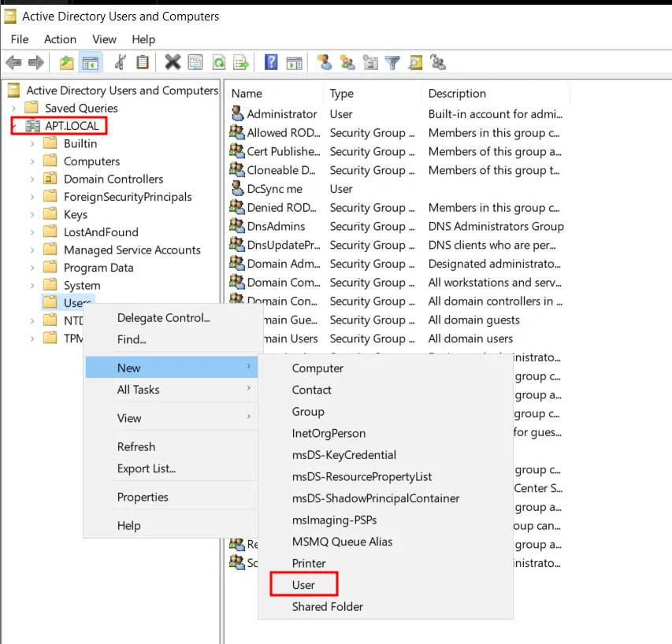Click the Administrator user icon

pyautogui.click(x=237, y=113)
